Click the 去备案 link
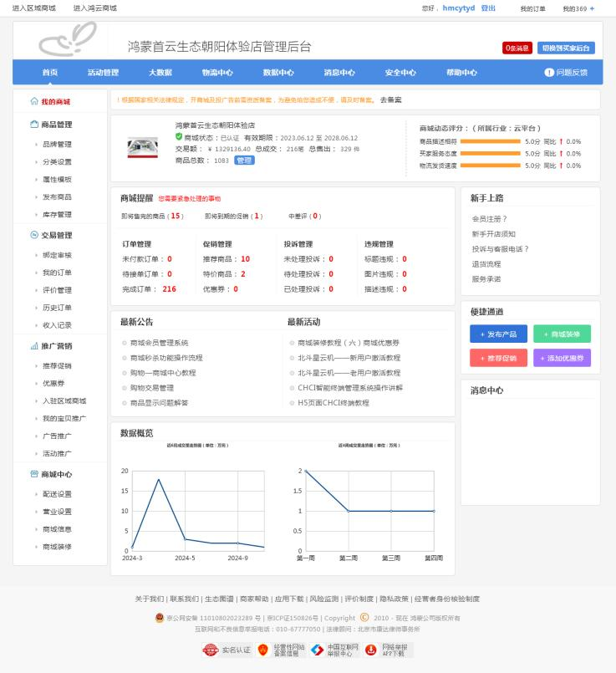 pyautogui.click(x=391, y=99)
